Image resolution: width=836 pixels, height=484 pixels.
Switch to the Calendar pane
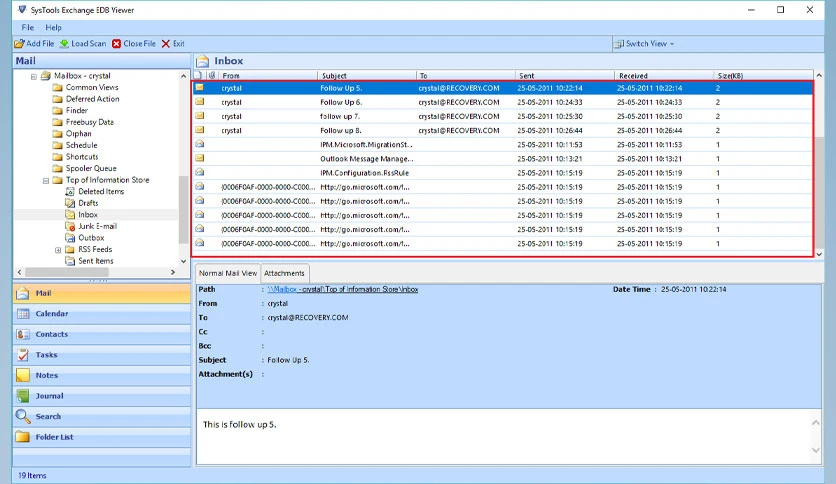point(101,314)
